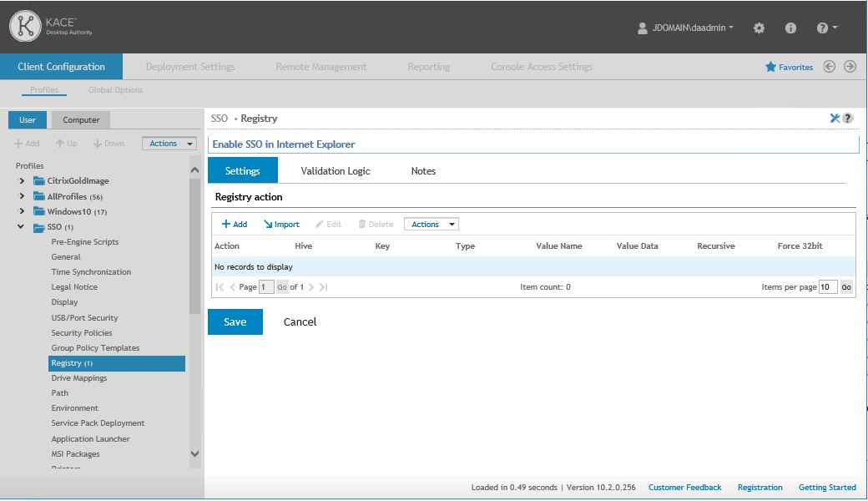Select Group Policy Templates tree item
The image size is (868, 501).
point(95,347)
